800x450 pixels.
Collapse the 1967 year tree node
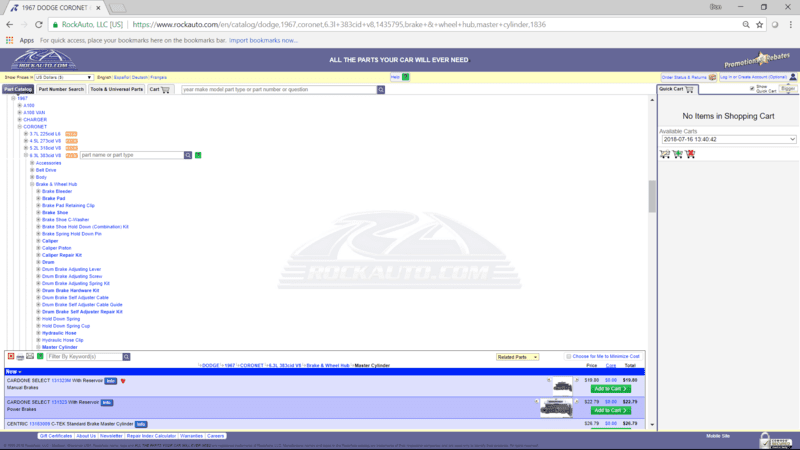[x=13, y=98]
